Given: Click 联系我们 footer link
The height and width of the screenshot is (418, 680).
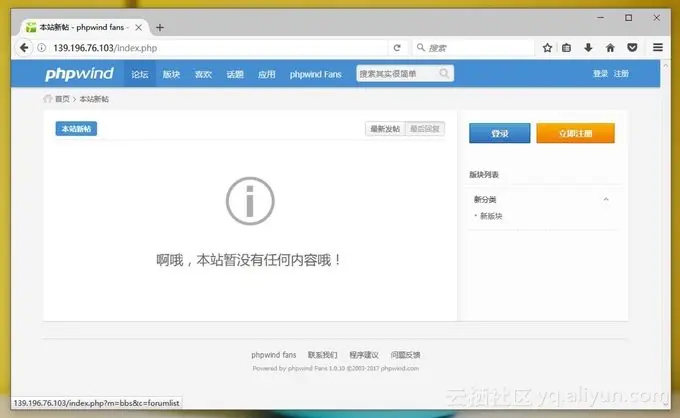Looking at the screenshot, I should (x=322, y=355).
